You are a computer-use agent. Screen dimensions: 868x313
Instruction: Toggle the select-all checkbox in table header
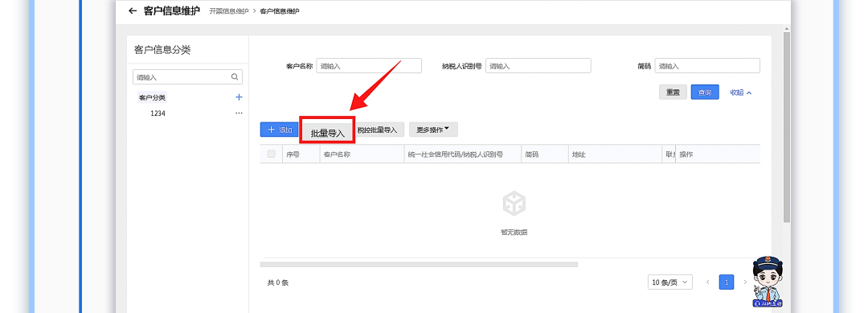click(272, 154)
